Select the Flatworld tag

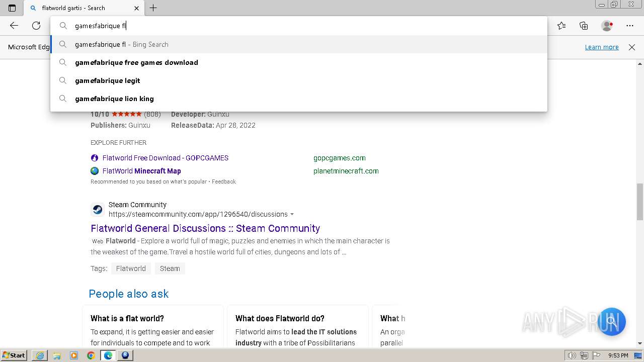tap(131, 268)
